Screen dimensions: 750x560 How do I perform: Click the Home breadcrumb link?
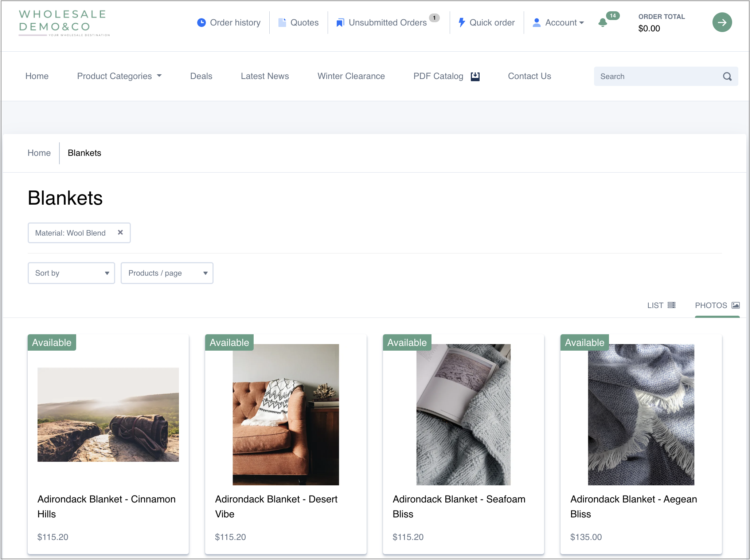coord(39,153)
